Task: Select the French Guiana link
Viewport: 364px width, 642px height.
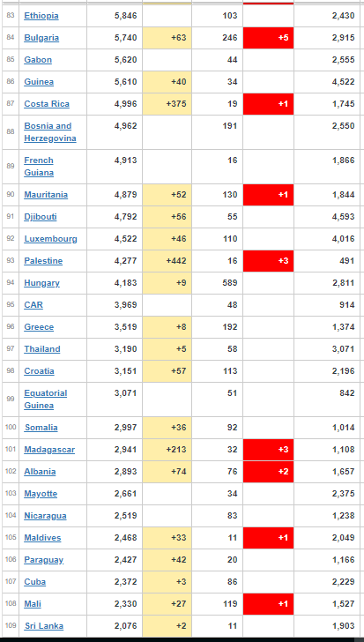Action: click(39, 167)
